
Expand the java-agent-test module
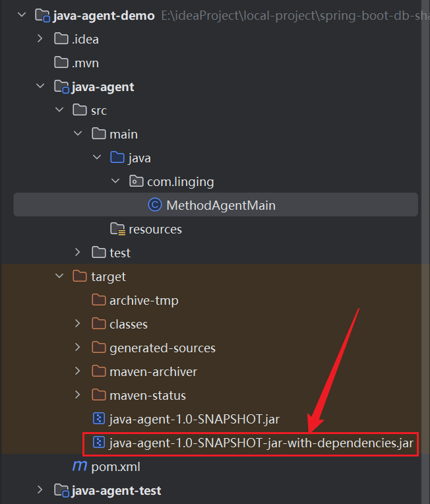tap(40, 490)
